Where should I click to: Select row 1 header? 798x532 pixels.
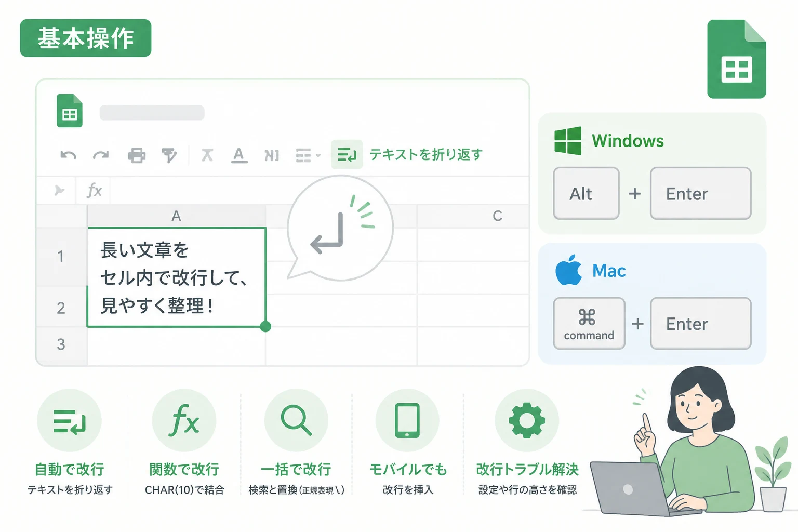tap(61, 256)
